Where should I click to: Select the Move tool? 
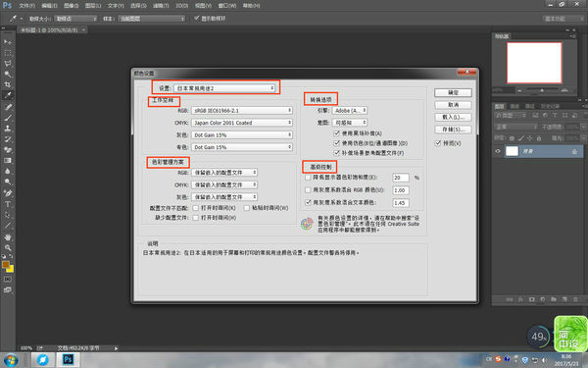click(x=8, y=41)
